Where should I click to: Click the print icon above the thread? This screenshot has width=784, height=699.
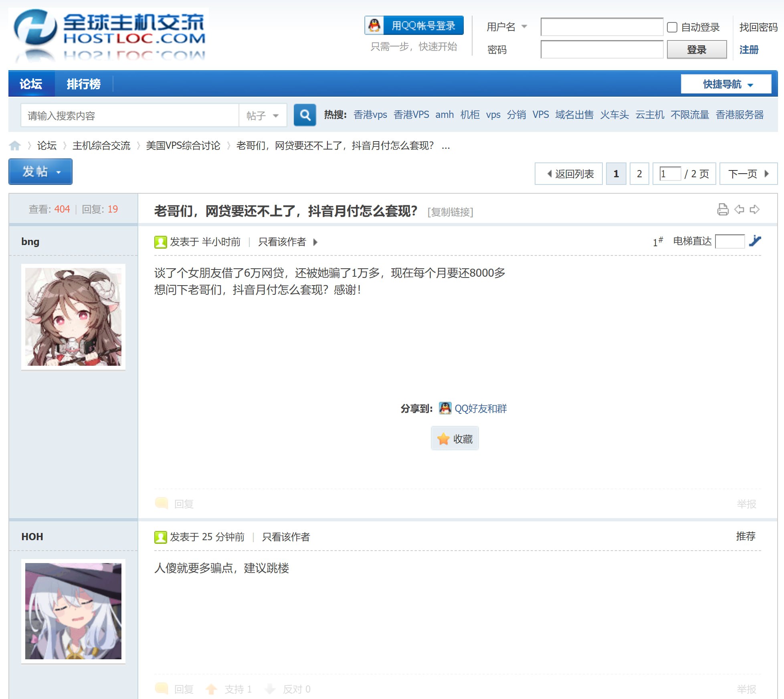[x=723, y=209]
